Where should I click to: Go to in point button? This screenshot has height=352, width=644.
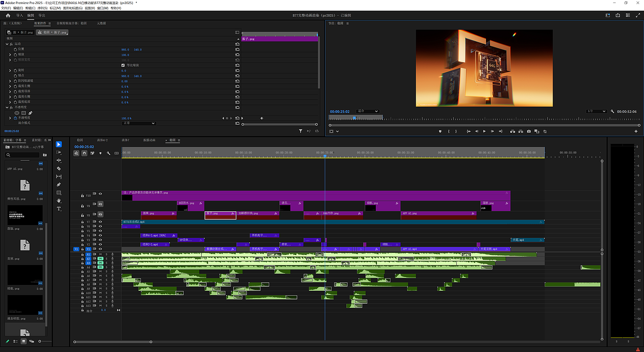[x=469, y=131]
